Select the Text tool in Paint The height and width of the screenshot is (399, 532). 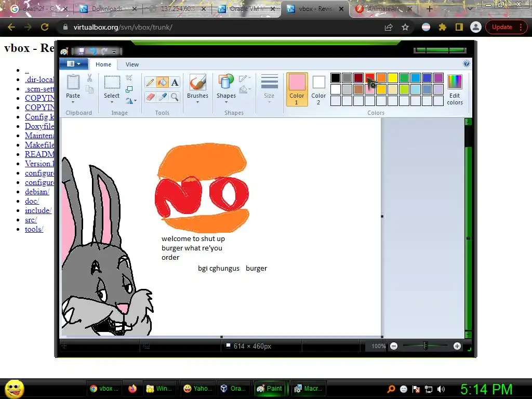coord(175,83)
